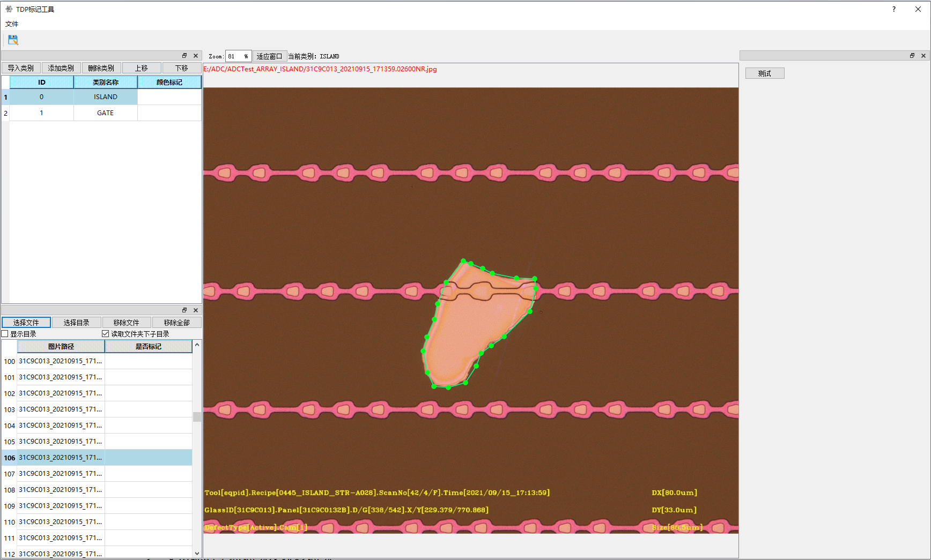Viewport: 931px width, 560px height.
Task: Select file row 103 in the image list
Action: click(60, 409)
